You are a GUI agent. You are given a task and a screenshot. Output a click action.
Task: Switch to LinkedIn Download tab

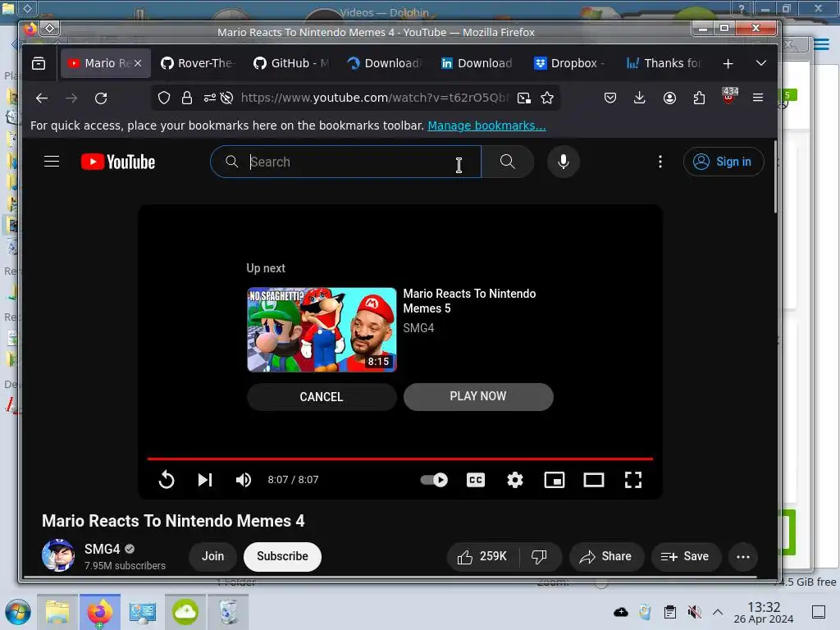click(477, 63)
